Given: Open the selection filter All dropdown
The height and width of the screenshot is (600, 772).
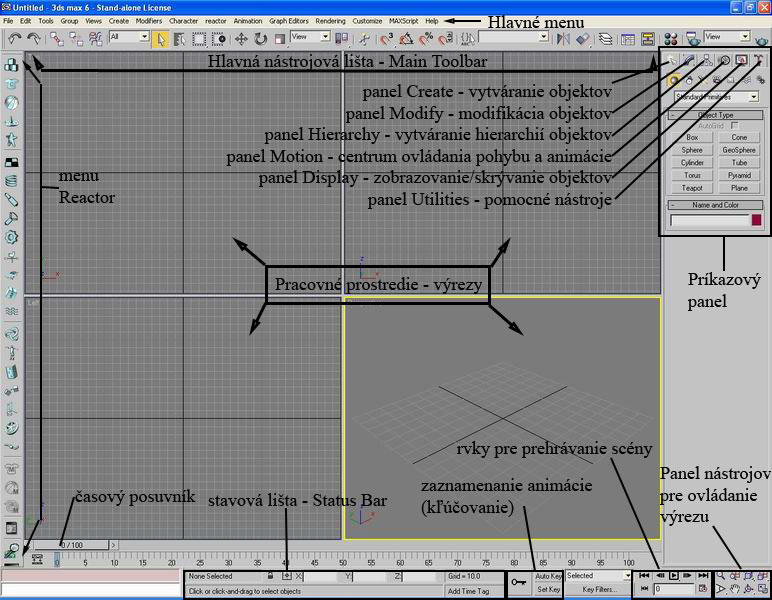Looking at the screenshot, I should (129, 36).
